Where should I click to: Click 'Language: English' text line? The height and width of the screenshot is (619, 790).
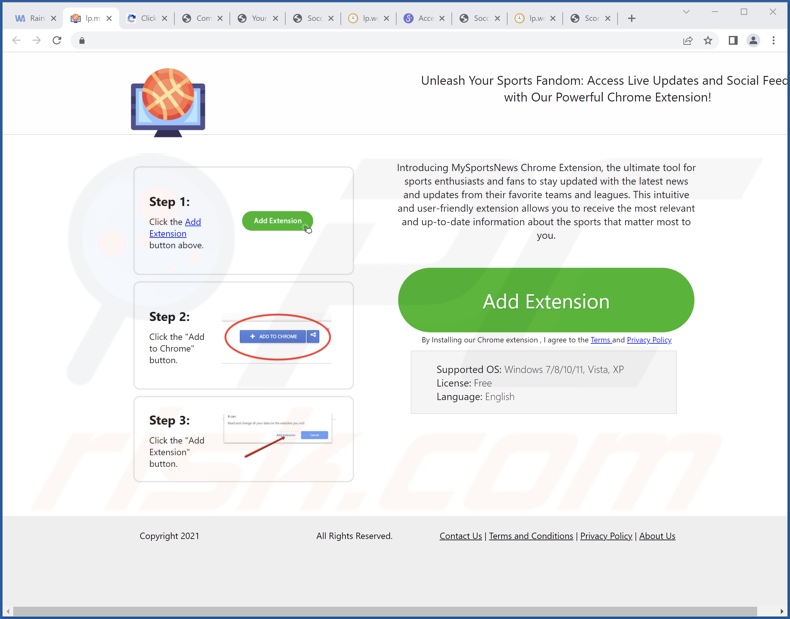pos(475,396)
